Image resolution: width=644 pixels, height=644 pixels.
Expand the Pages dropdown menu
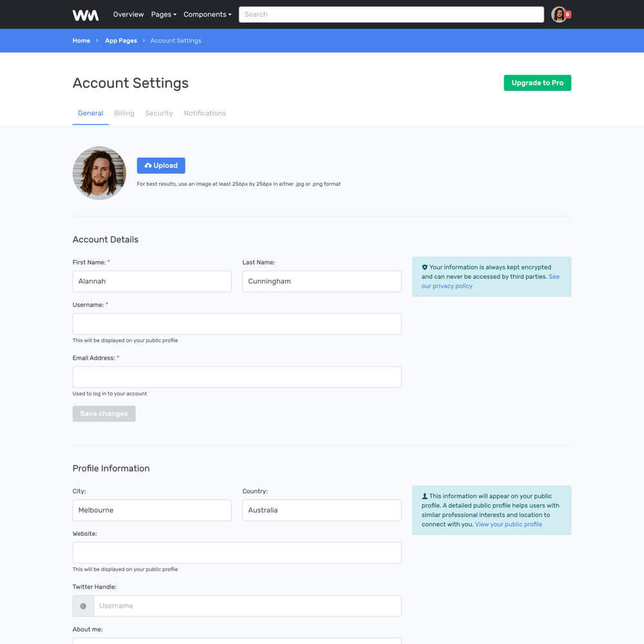coord(164,14)
